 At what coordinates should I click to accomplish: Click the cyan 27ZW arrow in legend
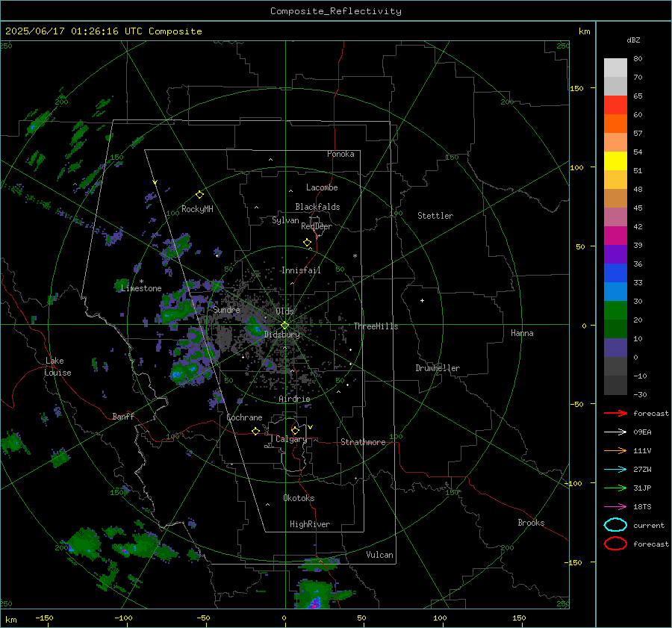[615, 470]
